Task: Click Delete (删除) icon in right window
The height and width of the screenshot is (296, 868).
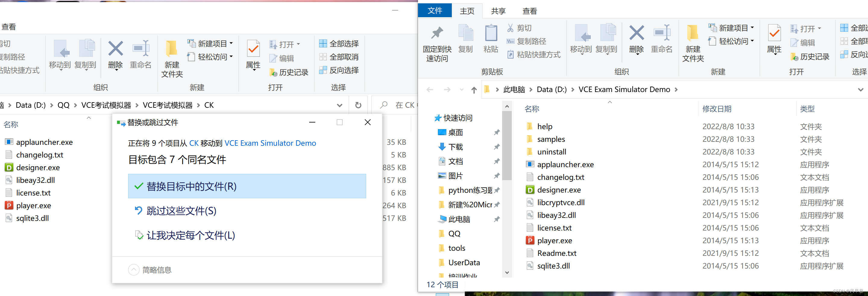Action: [x=637, y=39]
